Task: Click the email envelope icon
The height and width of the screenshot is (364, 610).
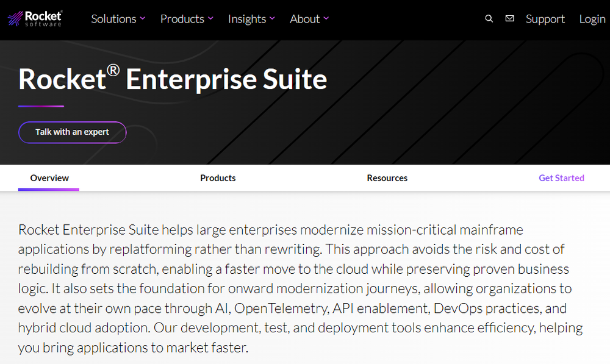Action: (x=509, y=18)
